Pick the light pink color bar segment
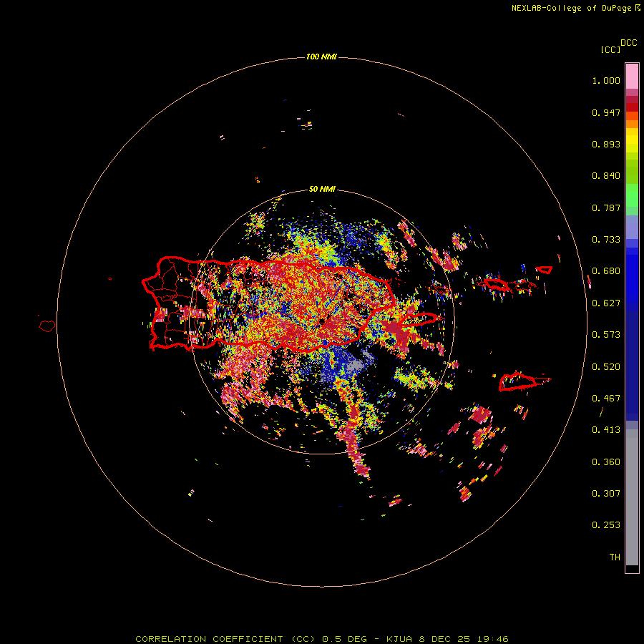Image resolution: width=644 pixels, height=644 pixels. tap(632, 76)
